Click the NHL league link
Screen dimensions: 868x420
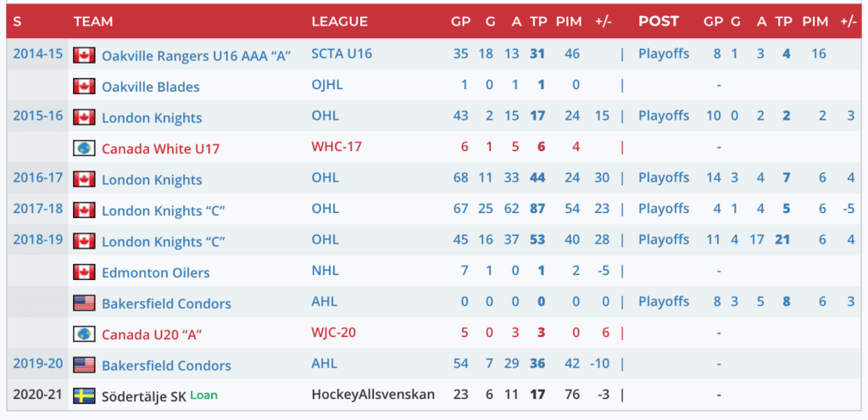(x=325, y=272)
